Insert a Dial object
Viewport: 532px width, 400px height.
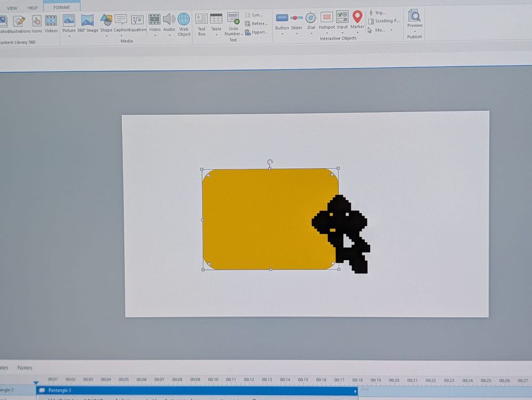tap(311, 21)
